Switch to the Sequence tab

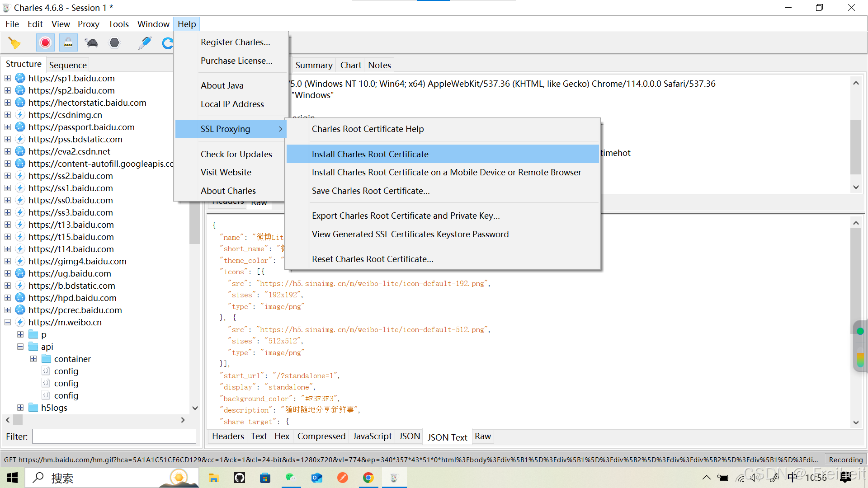(x=68, y=65)
